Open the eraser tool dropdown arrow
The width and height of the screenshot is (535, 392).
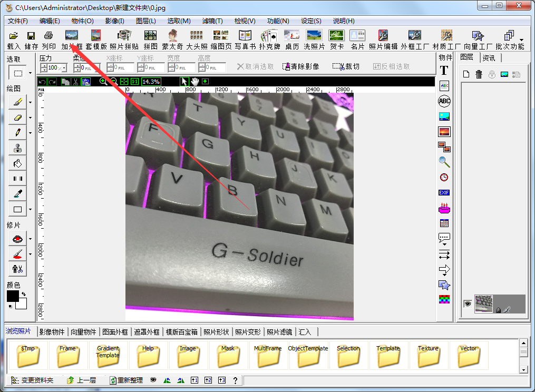(x=30, y=117)
